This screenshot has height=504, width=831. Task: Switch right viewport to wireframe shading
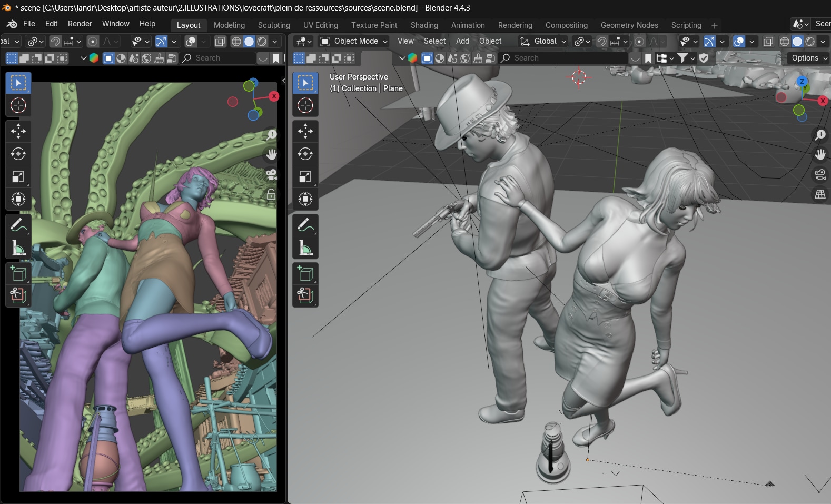785,41
